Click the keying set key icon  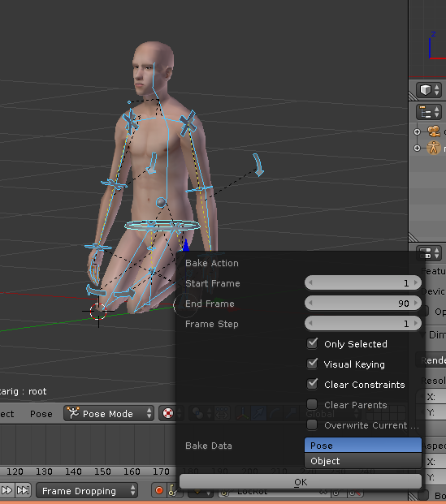click(172, 490)
